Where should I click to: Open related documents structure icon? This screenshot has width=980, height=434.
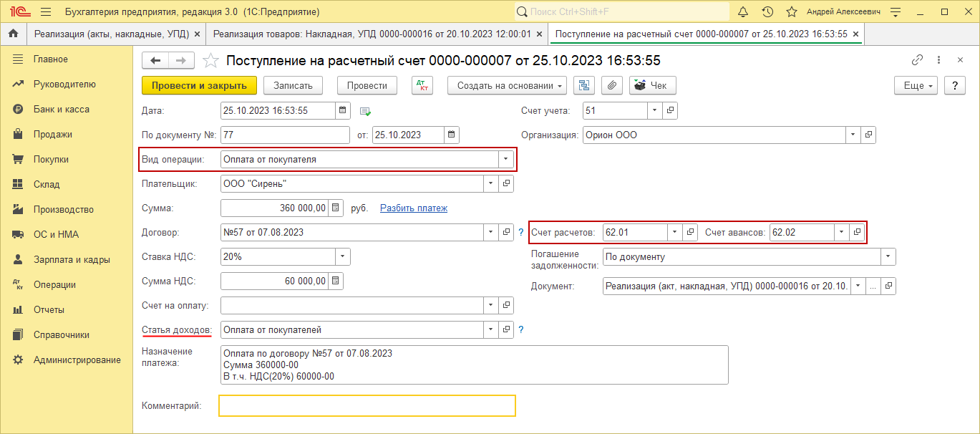coord(584,85)
